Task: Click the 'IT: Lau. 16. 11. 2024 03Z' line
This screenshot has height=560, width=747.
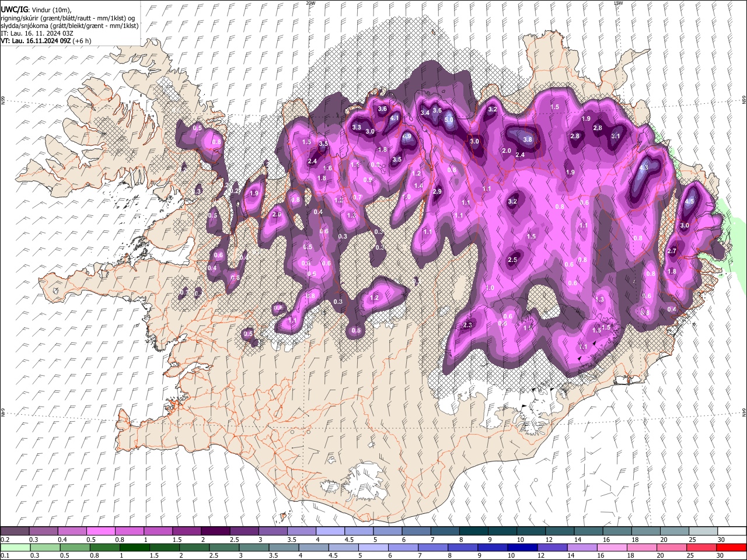Action: pyautogui.click(x=37, y=33)
